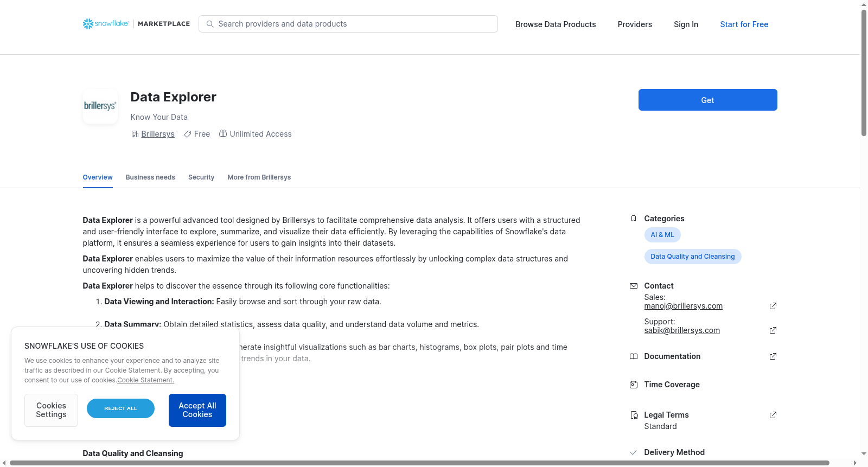
Task: Click sabik@brillersys.com support email
Action: tap(682, 330)
